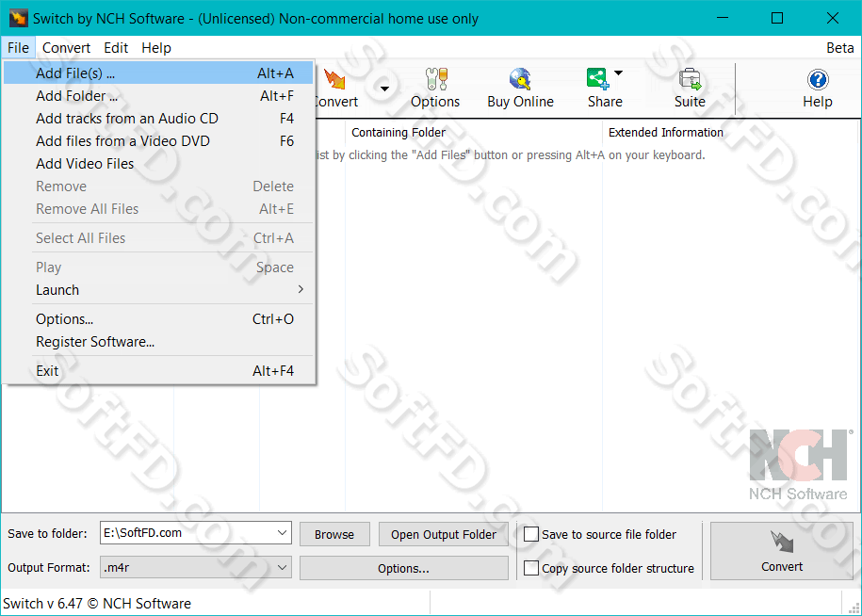Open Options... from the File menu

click(158, 318)
